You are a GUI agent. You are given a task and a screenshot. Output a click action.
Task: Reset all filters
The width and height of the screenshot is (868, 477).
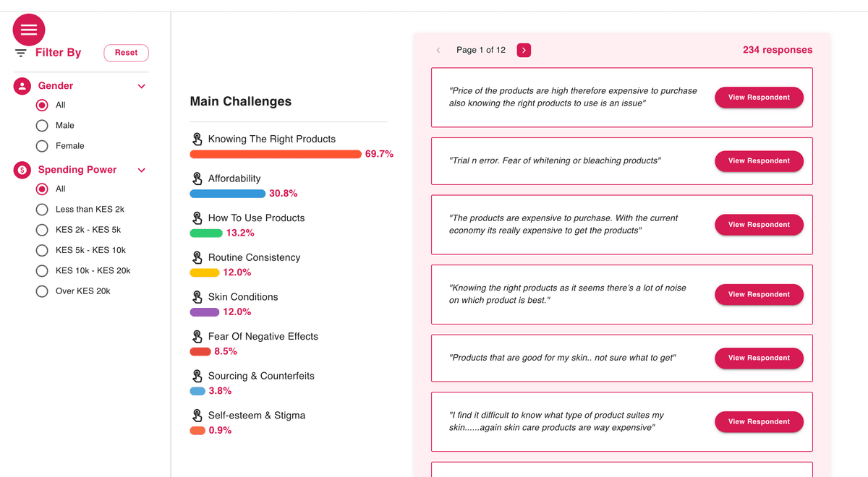pos(126,53)
